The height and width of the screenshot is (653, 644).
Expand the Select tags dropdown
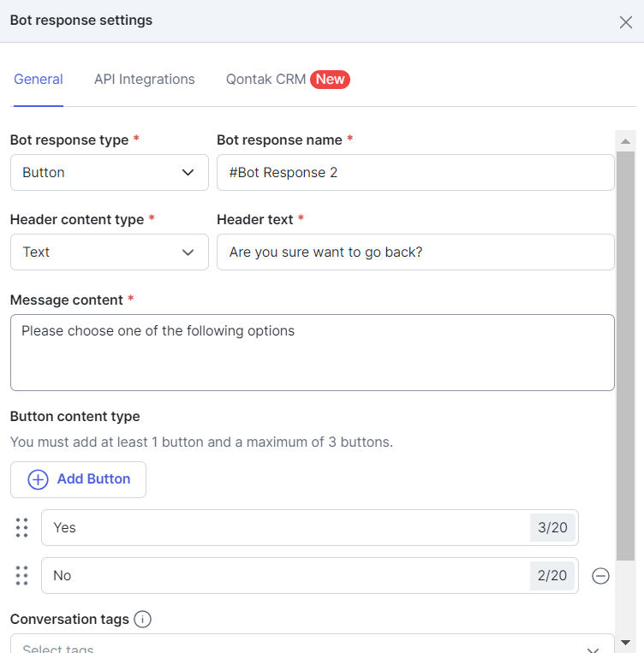tap(313, 644)
